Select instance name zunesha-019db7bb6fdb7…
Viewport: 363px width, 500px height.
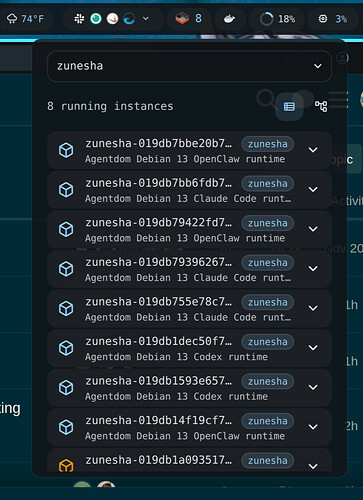click(158, 183)
